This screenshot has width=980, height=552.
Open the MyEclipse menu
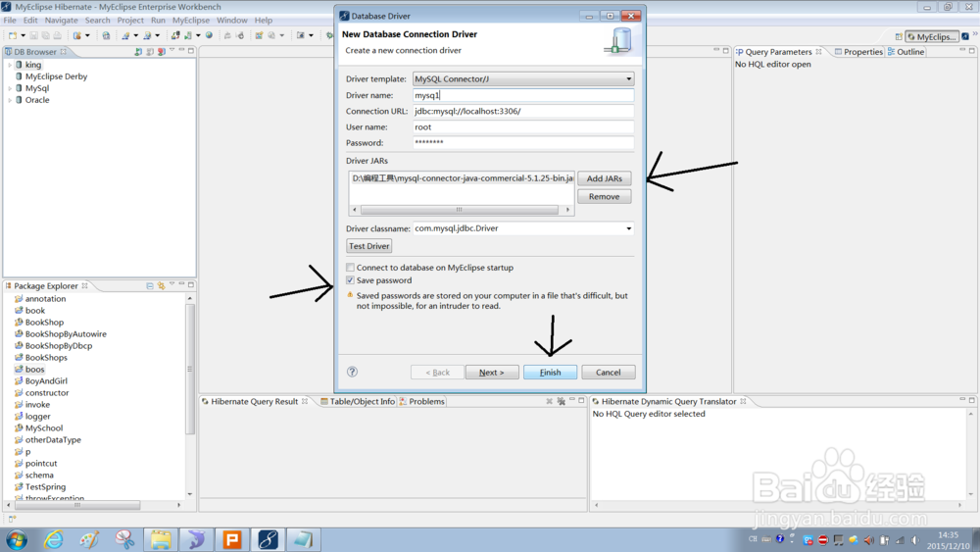tap(191, 20)
